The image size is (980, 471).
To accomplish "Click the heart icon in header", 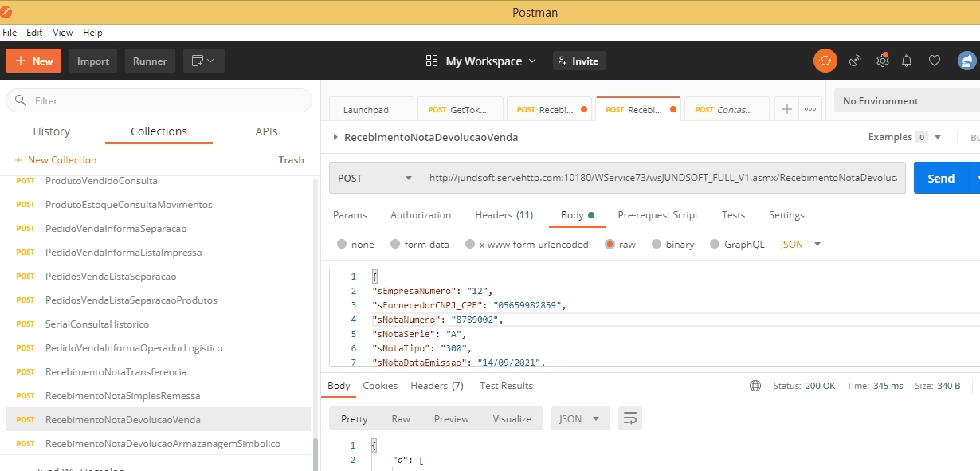I will pyautogui.click(x=935, y=61).
